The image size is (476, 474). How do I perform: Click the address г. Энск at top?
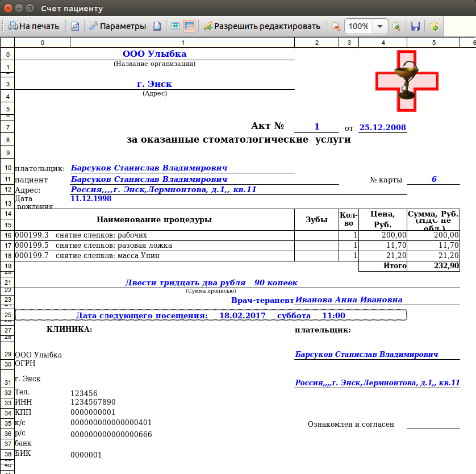pyautogui.click(x=155, y=84)
